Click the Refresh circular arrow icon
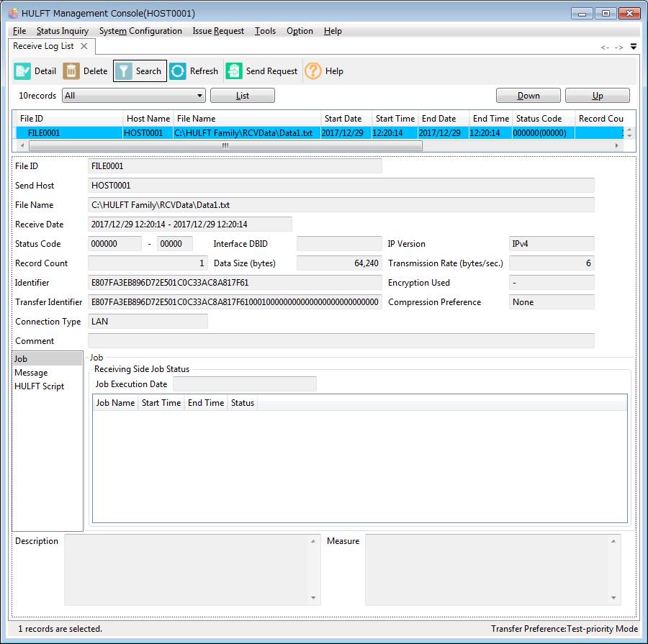This screenshot has width=648, height=644. (178, 71)
